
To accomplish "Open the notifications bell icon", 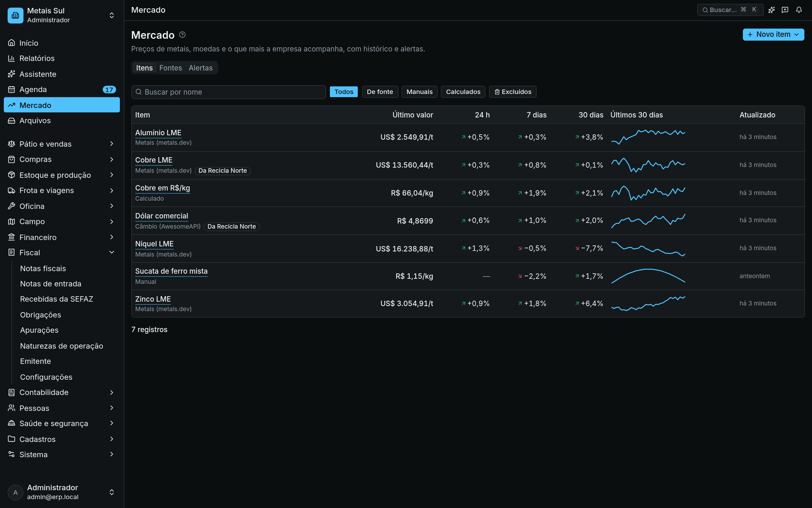I will coord(799,10).
